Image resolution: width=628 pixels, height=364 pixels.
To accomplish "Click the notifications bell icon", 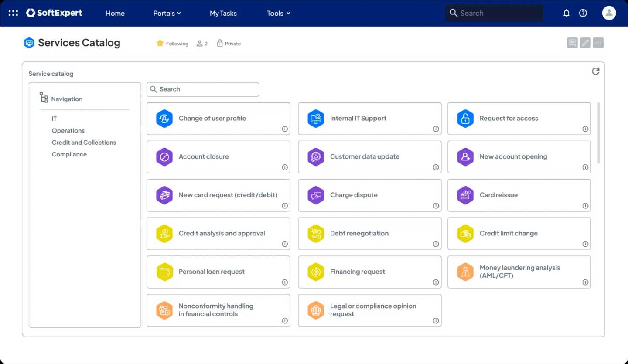I will pyautogui.click(x=566, y=13).
